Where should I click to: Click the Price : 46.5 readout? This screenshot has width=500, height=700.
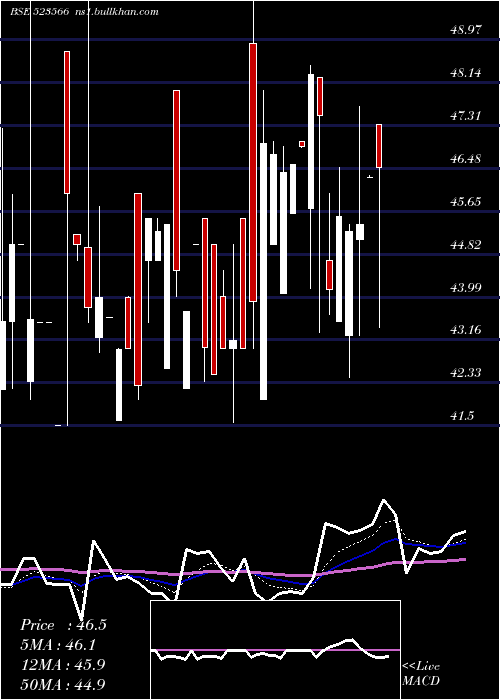click(63, 625)
